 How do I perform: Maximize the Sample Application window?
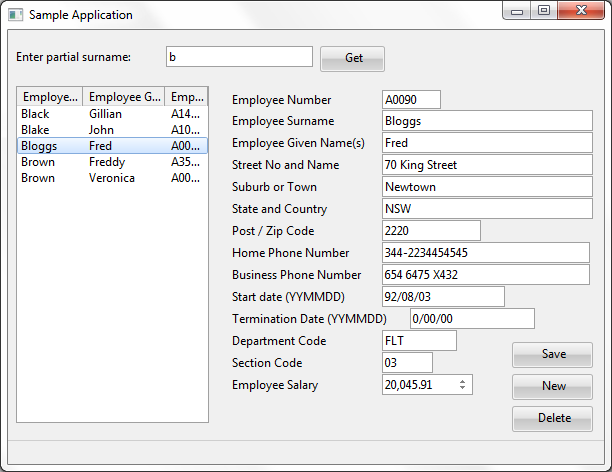pos(544,11)
